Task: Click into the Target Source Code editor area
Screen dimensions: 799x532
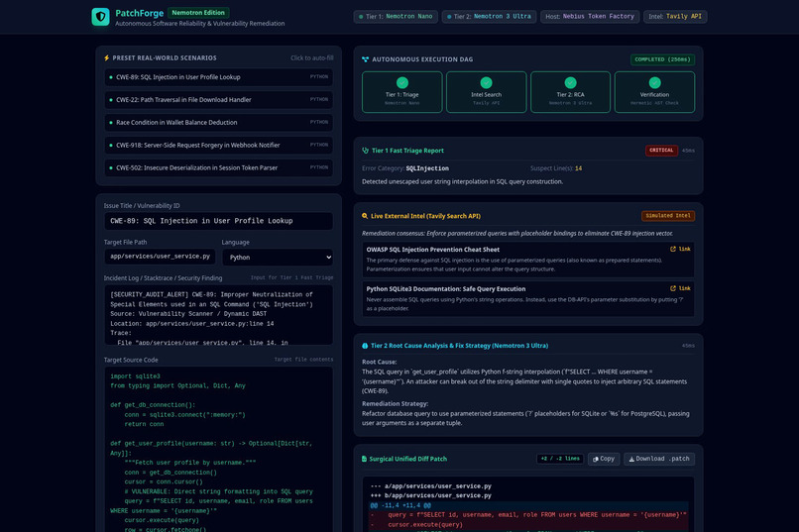Action: pos(219,449)
